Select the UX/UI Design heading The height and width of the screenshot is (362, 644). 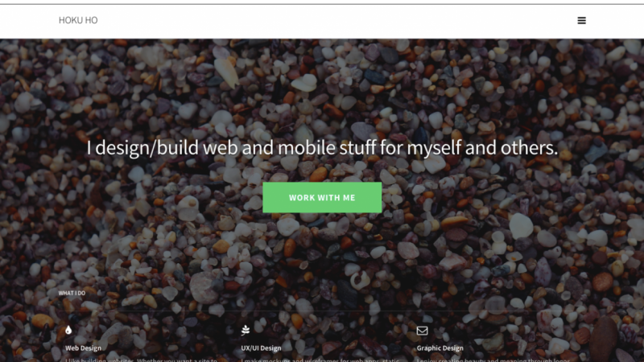click(261, 348)
